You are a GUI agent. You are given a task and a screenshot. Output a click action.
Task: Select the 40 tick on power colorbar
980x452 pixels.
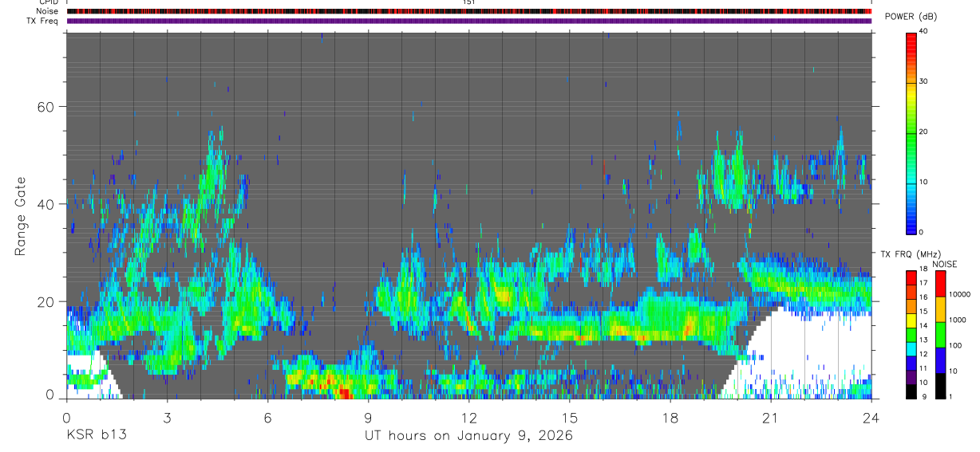(x=924, y=31)
